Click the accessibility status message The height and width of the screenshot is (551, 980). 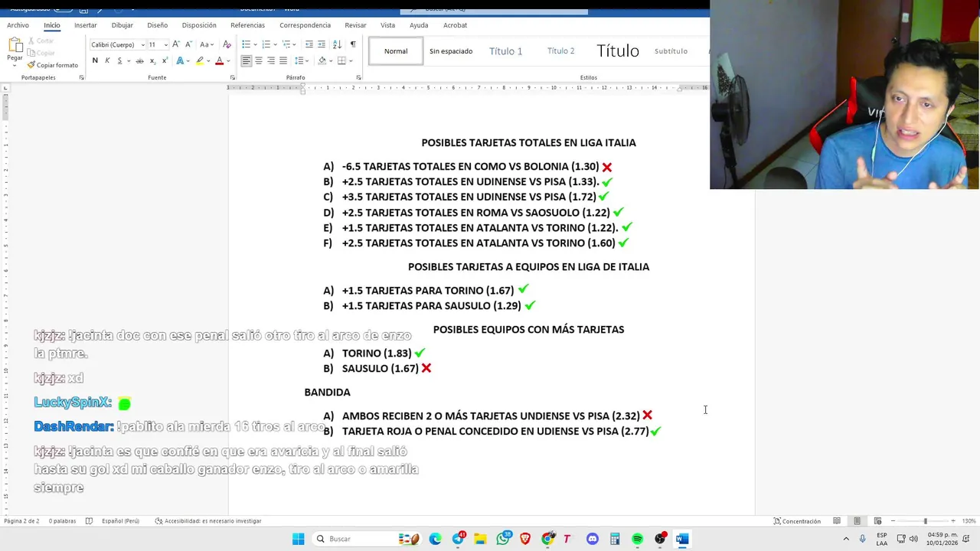pyautogui.click(x=208, y=521)
